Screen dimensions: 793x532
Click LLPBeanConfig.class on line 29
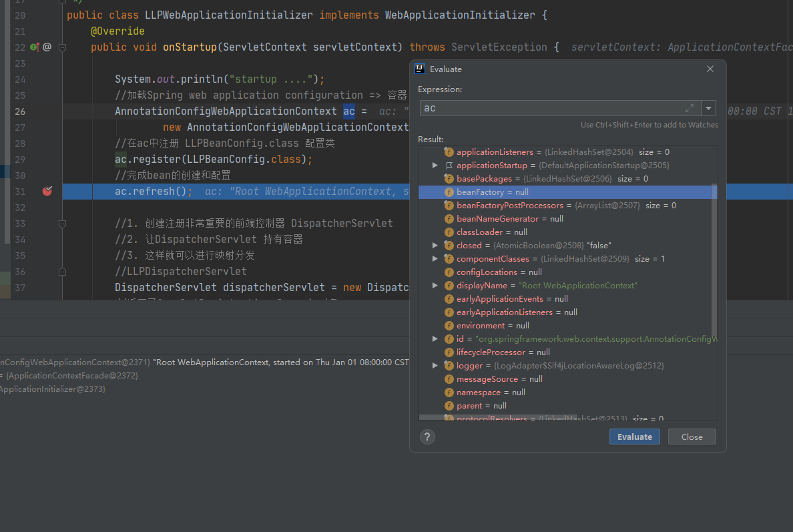tap(244, 160)
